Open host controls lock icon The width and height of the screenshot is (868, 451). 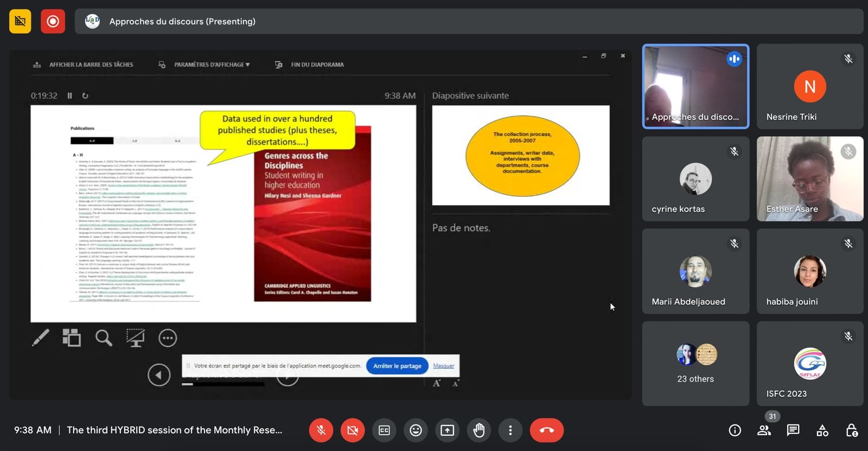tap(852, 430)
